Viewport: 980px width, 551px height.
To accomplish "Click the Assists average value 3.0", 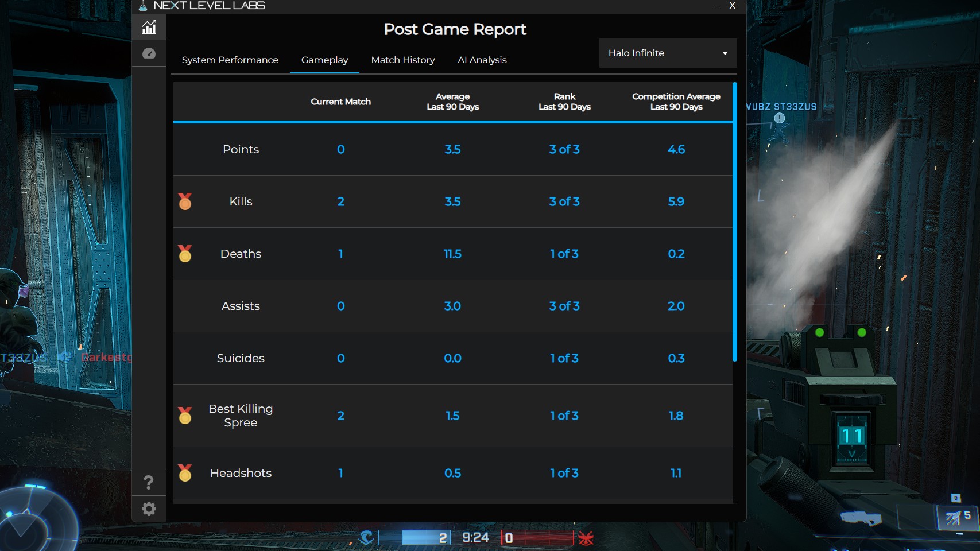I will click(x=452, y=306).
